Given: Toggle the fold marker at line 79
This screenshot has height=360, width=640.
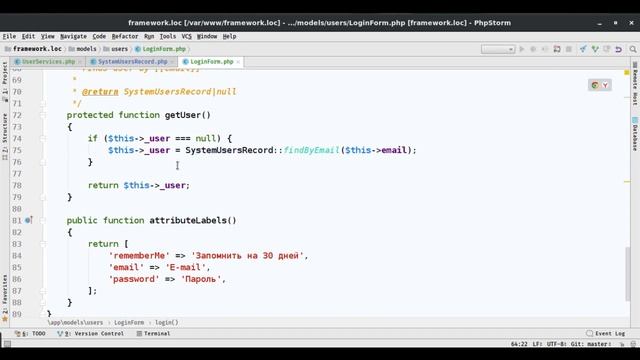Looking at the screenshot, I should [43, 197].
